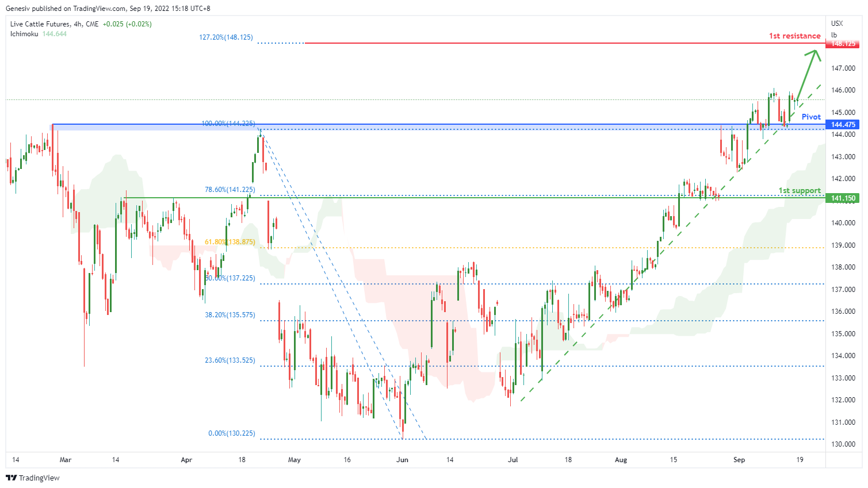Click the Aug label on time axis

coord(621,460)
